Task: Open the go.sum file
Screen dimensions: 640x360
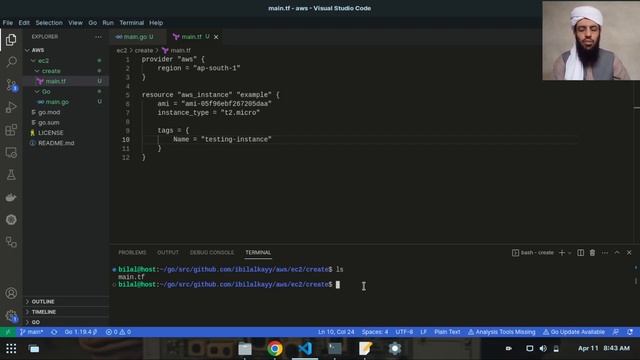Action: (65, 122)
